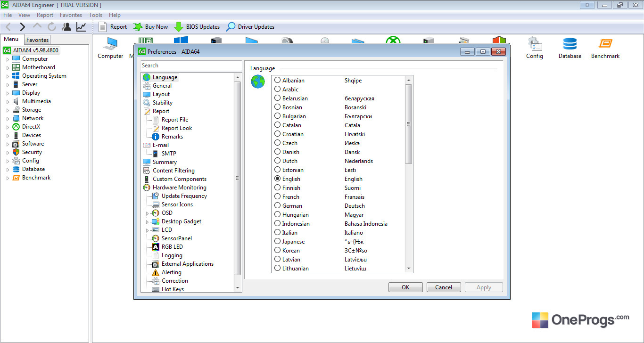
Task: Open the Database icon in main pane
Action: pos(570,48)
